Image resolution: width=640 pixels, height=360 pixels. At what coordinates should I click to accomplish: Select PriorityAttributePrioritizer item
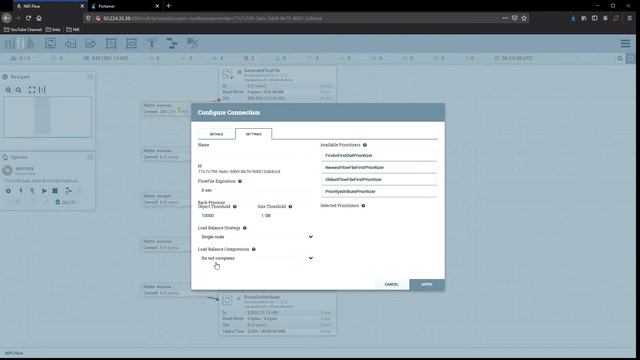379,191
